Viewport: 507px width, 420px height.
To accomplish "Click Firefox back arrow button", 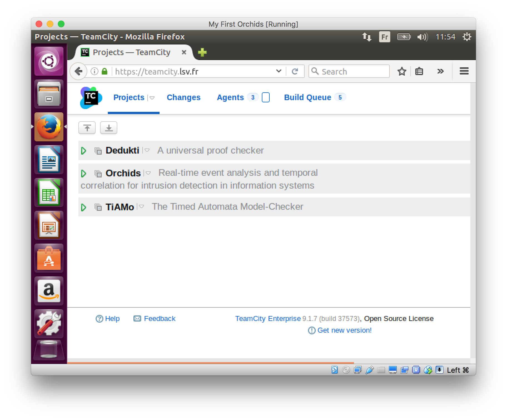I will 78,71.
